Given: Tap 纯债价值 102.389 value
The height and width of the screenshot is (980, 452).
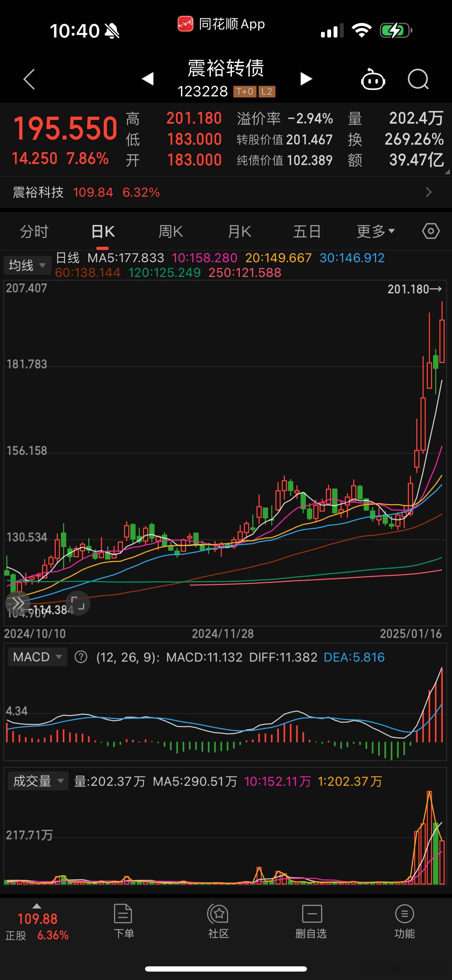Looking at the screenshot, I should pyautogui.click(x=309, y=160).
